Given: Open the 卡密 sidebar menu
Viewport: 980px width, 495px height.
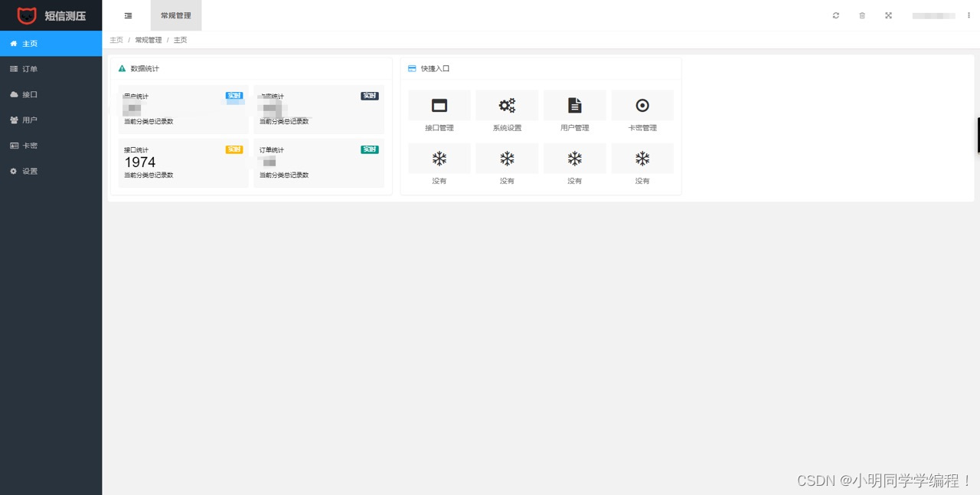Looking at the screenshot, I should 51,146.
